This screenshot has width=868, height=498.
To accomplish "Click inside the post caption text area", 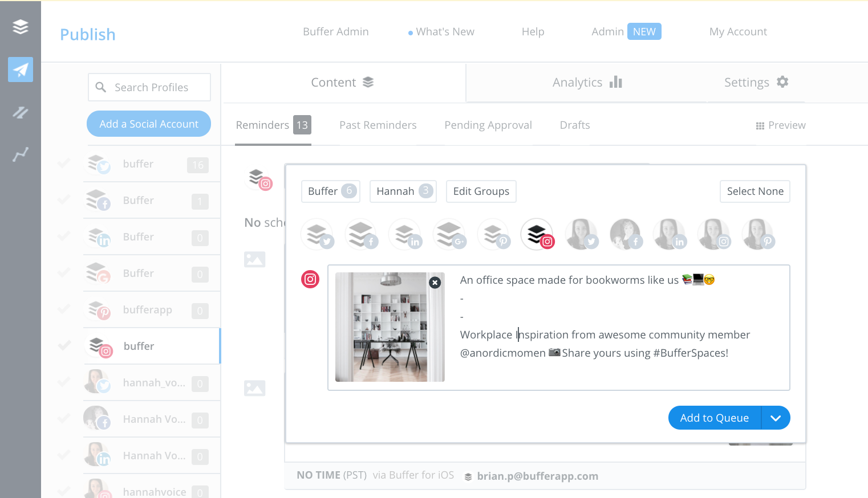I will tap(620, 328).
